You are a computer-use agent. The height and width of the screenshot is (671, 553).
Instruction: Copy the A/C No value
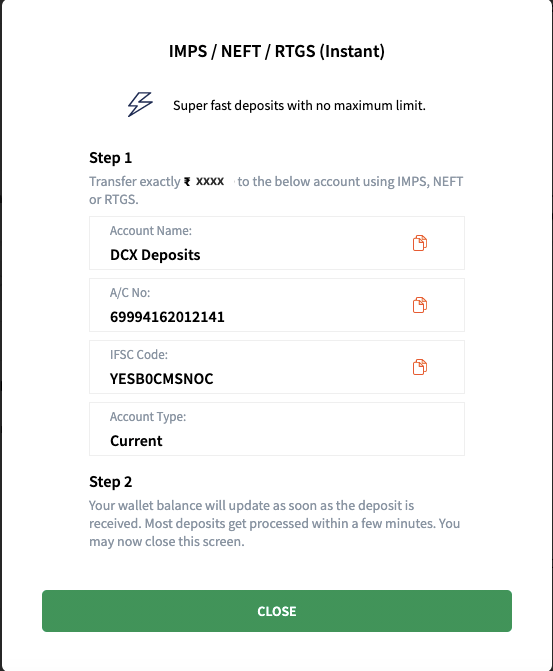pos(419,305)
